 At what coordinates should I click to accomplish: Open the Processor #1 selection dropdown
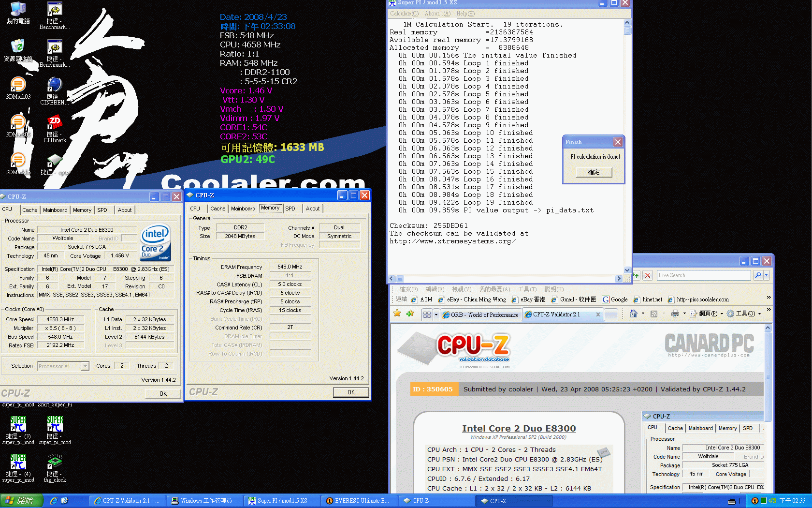click(85, 366)
